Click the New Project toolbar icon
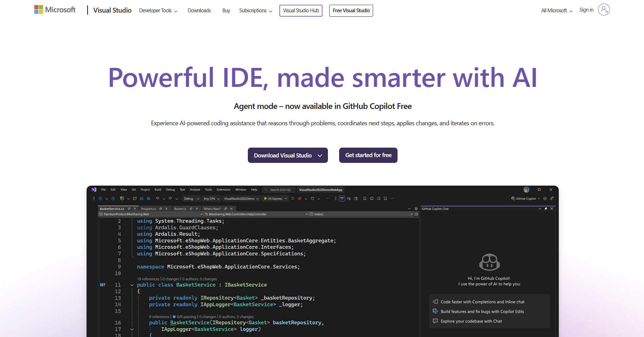Viewport: 644px width, 337px height. (x=122, y=199)
